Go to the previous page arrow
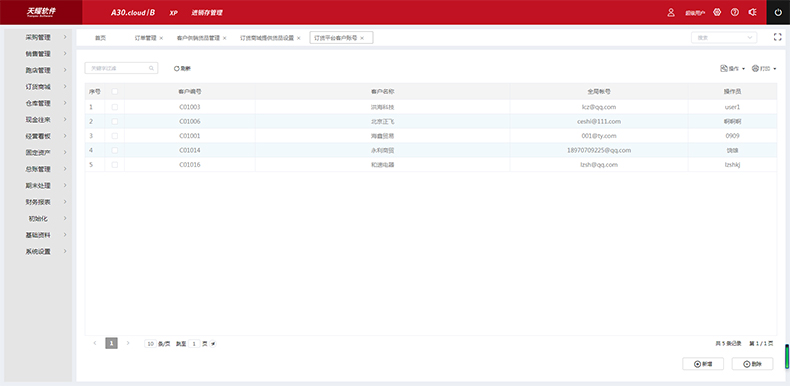This screenshot has height=386, width=790. coord(95,343)
